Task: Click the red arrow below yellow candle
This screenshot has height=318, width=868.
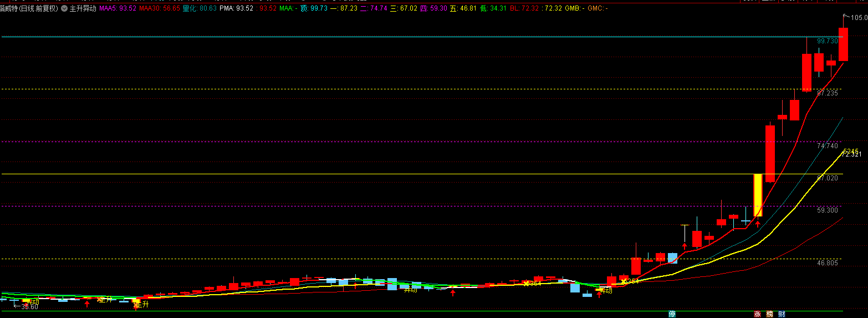Action: (x=758, y=224)
